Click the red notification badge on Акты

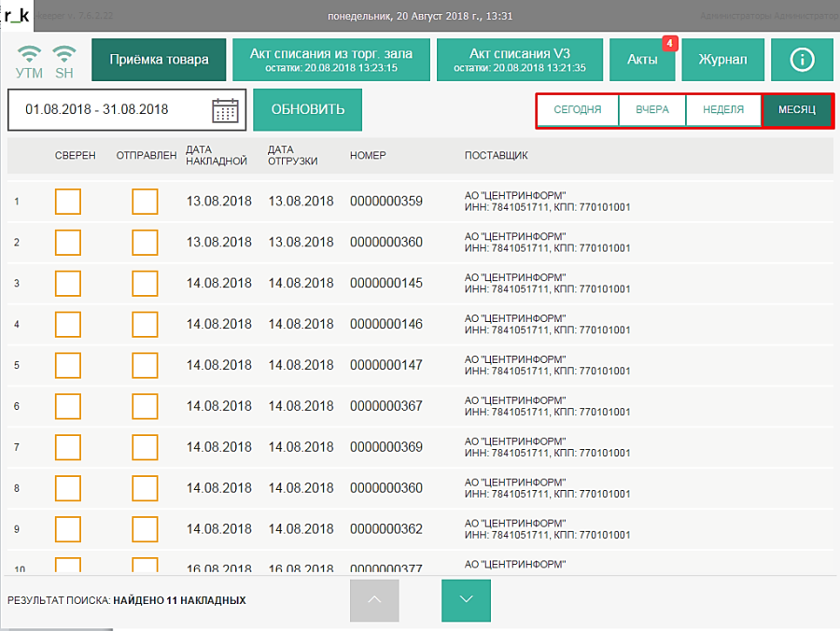point(669,43)
